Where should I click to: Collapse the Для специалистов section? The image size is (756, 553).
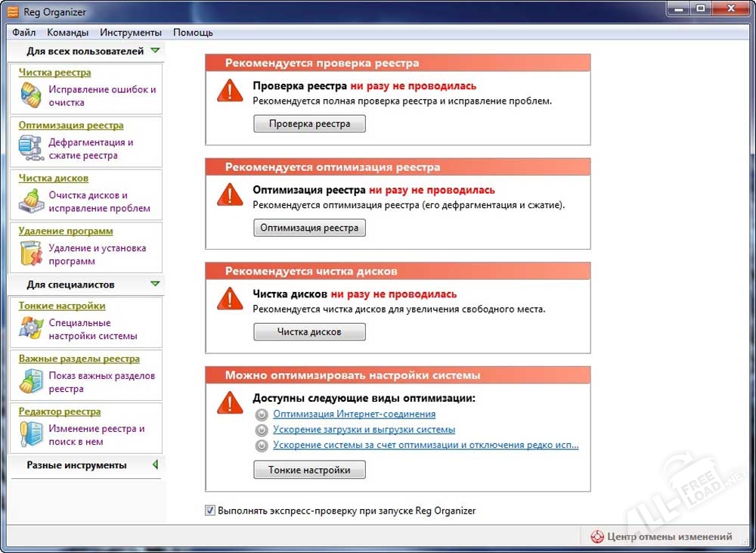click(x=155, y=284)
